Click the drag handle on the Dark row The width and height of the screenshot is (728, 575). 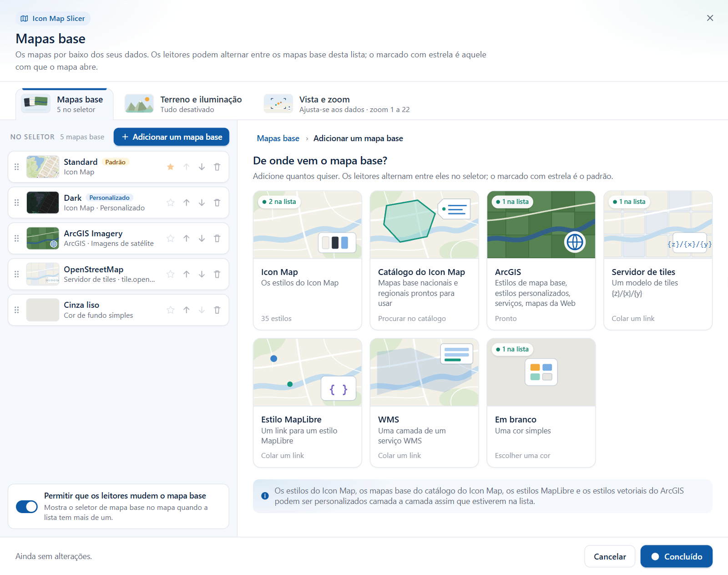point(17,203)
